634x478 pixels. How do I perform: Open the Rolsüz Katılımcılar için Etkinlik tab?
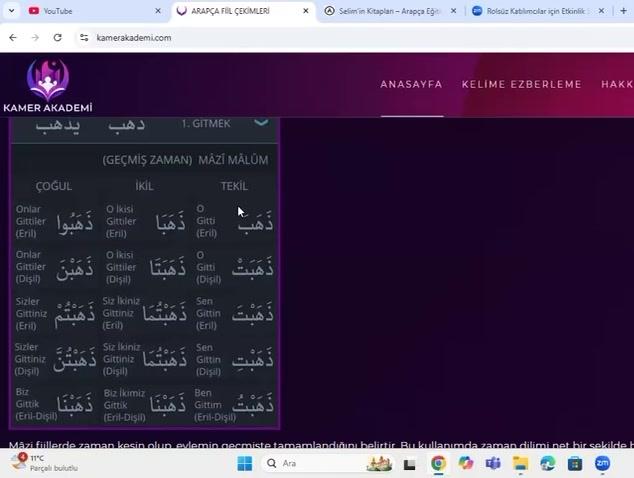[x=536, y=11]
